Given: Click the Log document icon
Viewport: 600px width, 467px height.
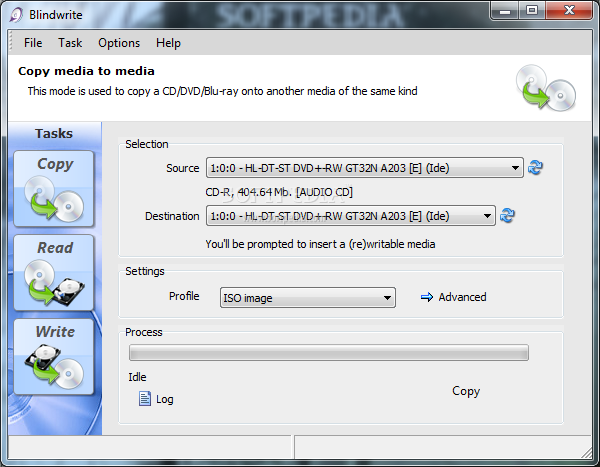Looking at the screenshot, I should click(145, 398).
